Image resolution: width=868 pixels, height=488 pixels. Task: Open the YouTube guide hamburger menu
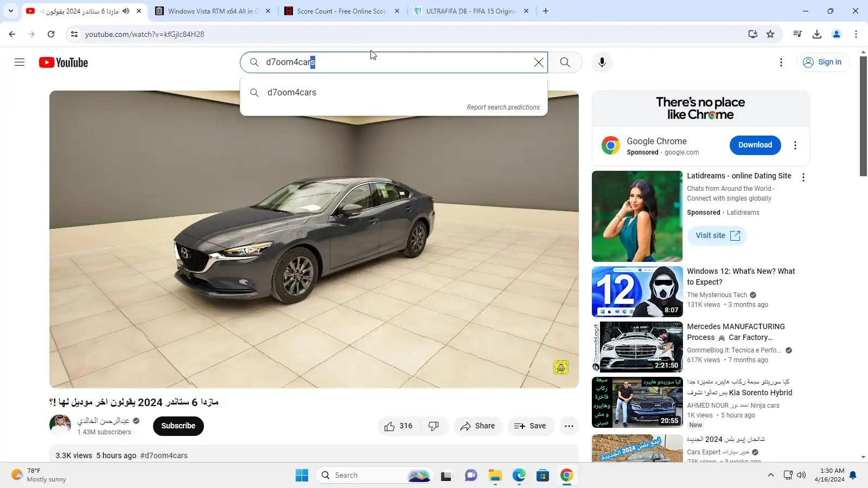point(20,62)
